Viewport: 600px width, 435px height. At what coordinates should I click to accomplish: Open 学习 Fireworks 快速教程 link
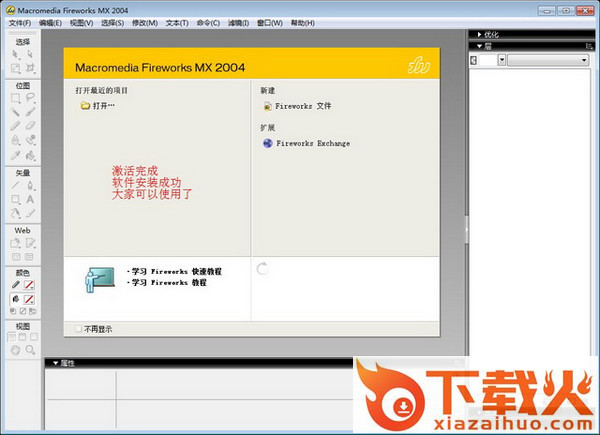176,271
